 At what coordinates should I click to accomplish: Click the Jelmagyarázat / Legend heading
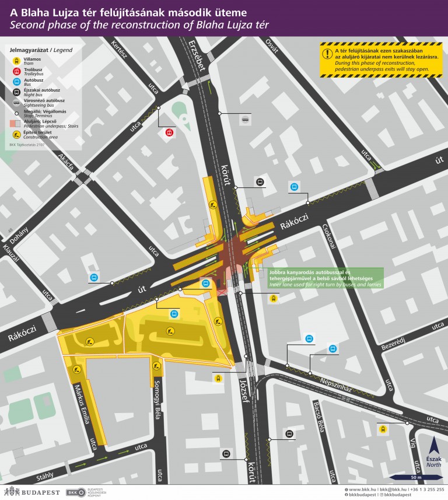tap(41, 51)
